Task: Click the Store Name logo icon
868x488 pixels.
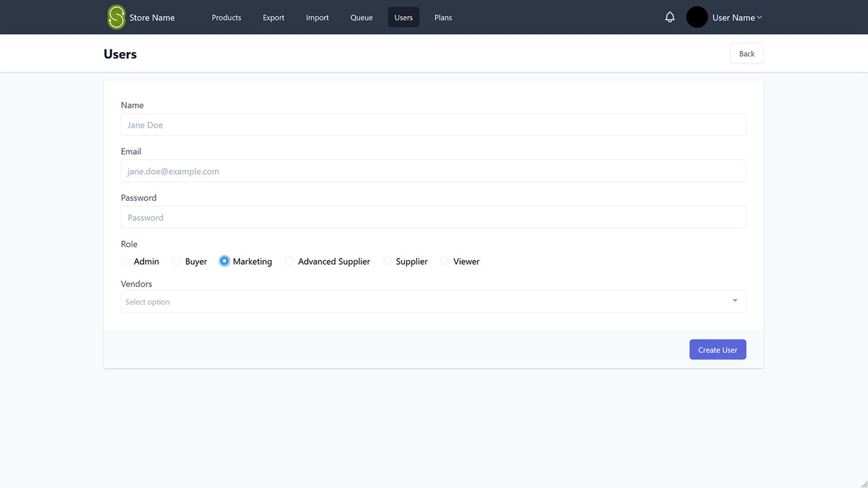Action: [115, 17]
